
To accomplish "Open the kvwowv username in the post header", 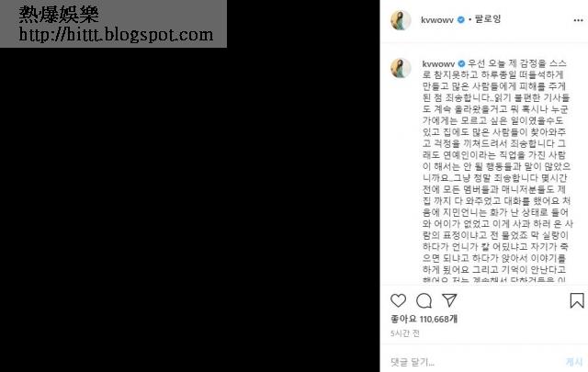I will tap(437, 20).
